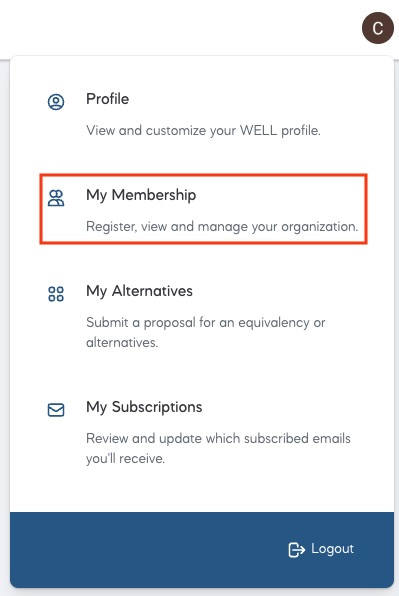This screenshot has height=596, width=399.
Task: Click the My Alternatives four-squares icon
Action: (56, 294)
